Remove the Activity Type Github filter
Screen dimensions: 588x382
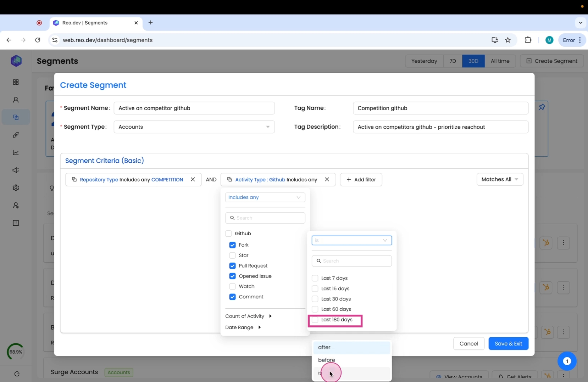[x=327, y=180]
